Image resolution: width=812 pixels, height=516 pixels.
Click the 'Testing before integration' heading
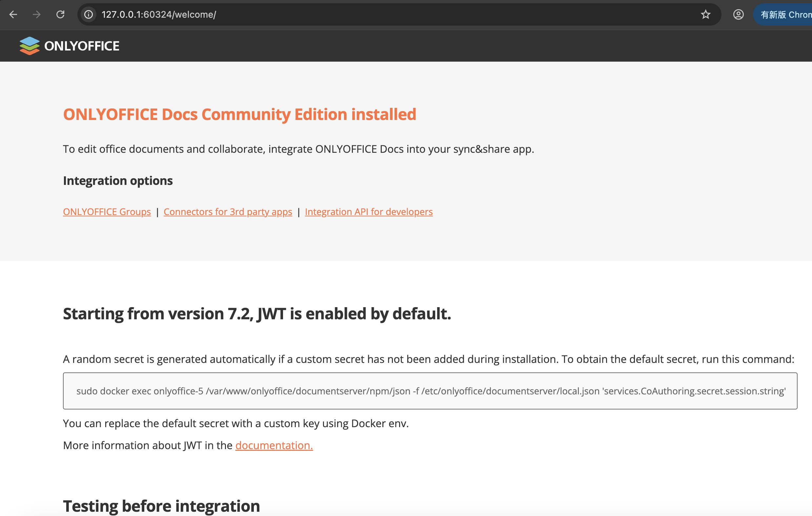coord(161,506)
